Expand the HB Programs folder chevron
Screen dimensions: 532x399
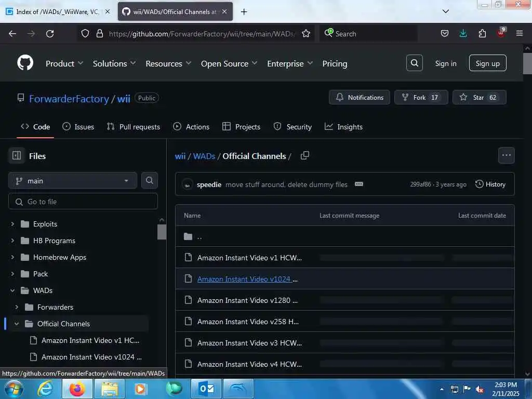coord(12,241)
